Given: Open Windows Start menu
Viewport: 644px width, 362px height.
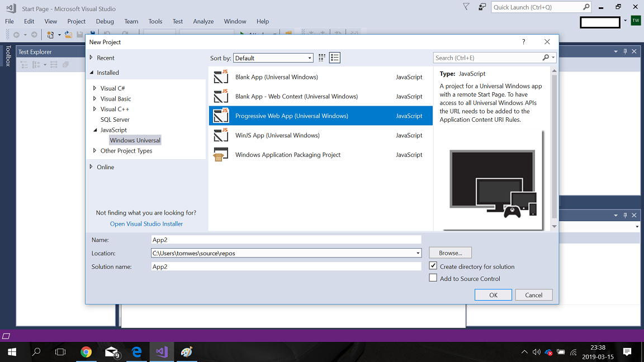Looking at the screenshot, I should coord(12,352).
